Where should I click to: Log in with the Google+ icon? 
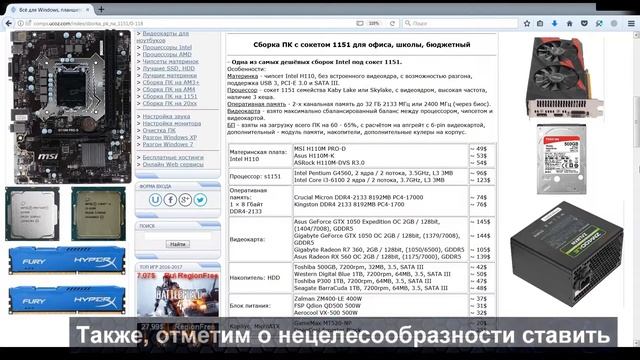point(185,200)
